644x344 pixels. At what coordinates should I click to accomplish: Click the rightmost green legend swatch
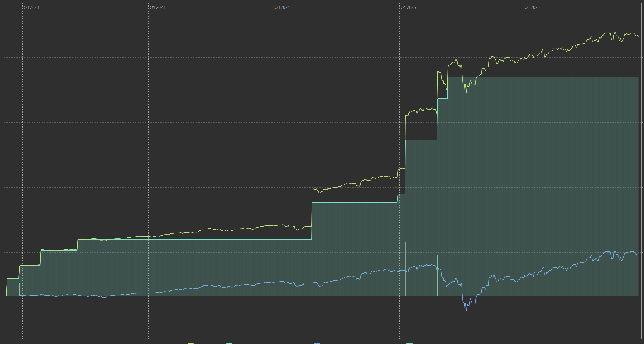(409, 343)
